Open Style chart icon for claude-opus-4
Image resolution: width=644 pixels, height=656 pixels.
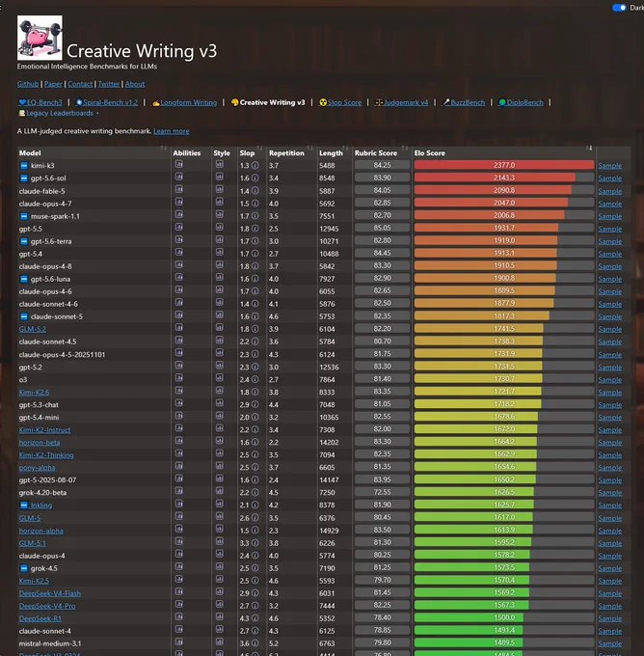click(219, 555)
